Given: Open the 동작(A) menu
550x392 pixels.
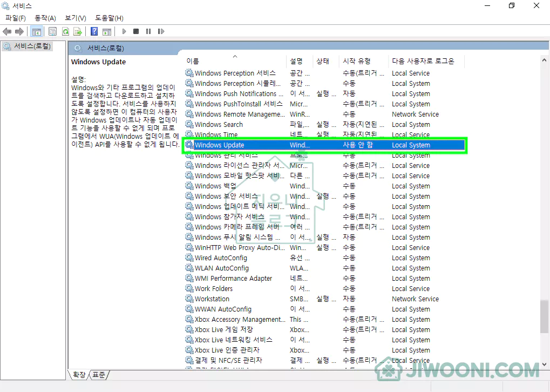Looking at the screenshot, I should 45,18.
